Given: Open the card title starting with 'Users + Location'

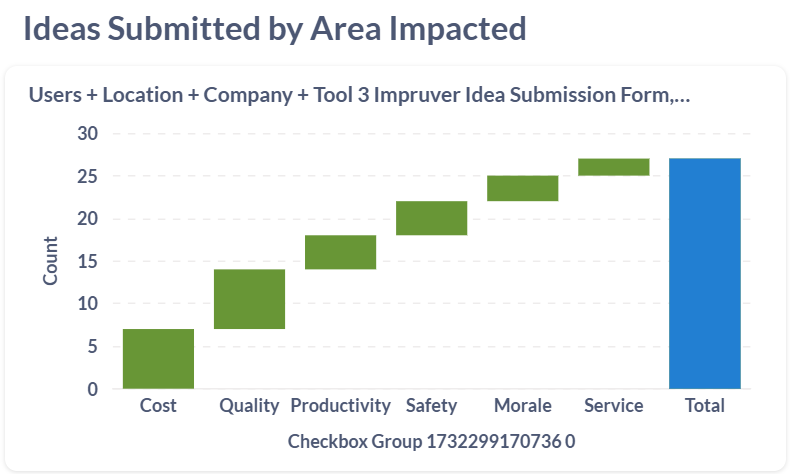Looking at the screenshot, I should (360, 96).
